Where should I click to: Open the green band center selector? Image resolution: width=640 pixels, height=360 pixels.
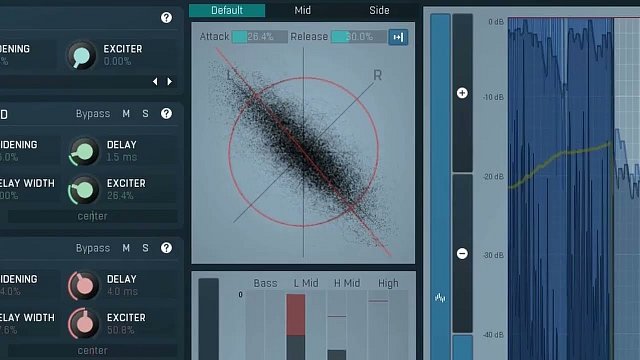93,216
